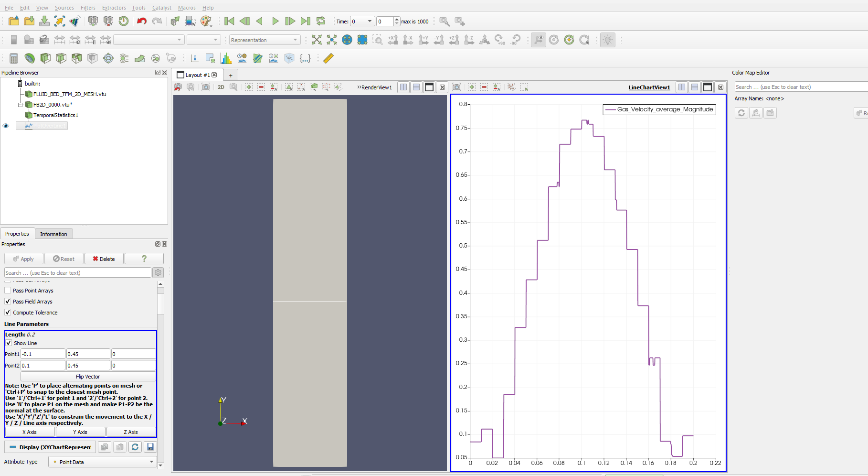Capture screenshot of RenderView1 via camera icon
This screenshot has height=476, width=868.
tap(206, 87)
